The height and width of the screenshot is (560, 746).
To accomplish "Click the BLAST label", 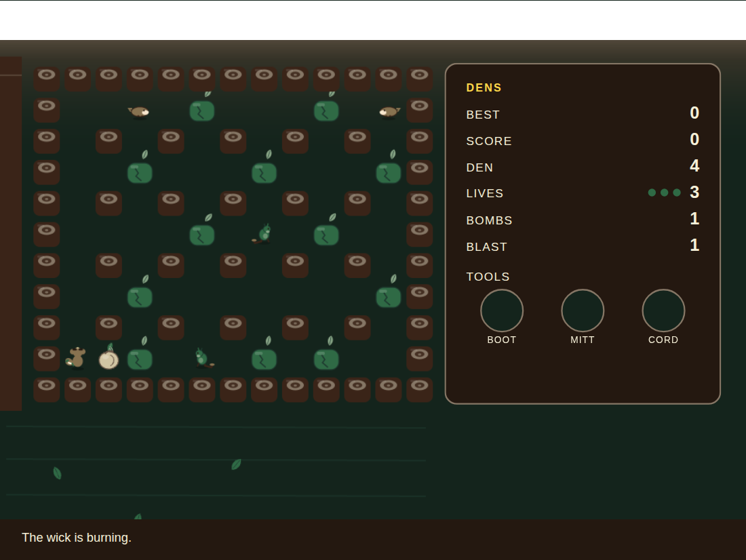I will 487,247.
